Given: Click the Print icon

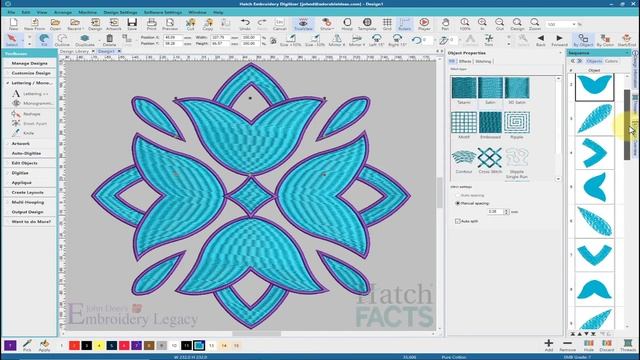Looking at the screenshot, I should coord(151,24).
